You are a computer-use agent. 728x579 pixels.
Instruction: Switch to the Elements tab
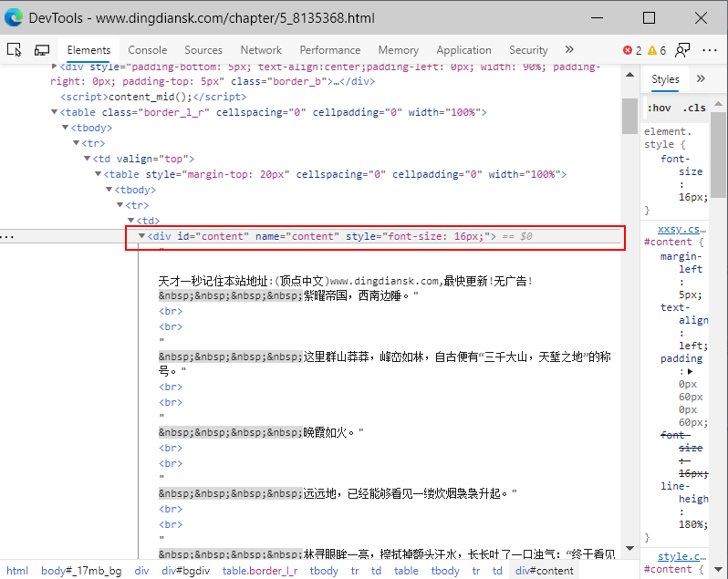(x=88, y=50)
